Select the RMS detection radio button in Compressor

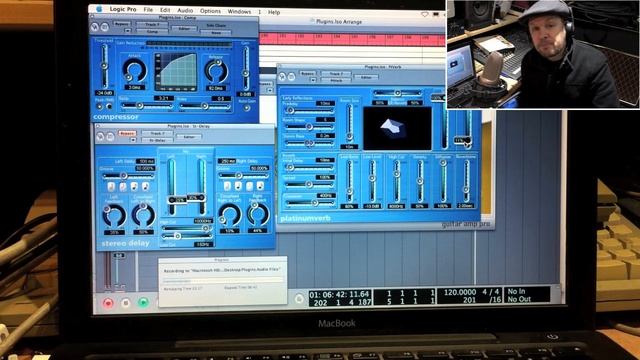tap(109, 107)
